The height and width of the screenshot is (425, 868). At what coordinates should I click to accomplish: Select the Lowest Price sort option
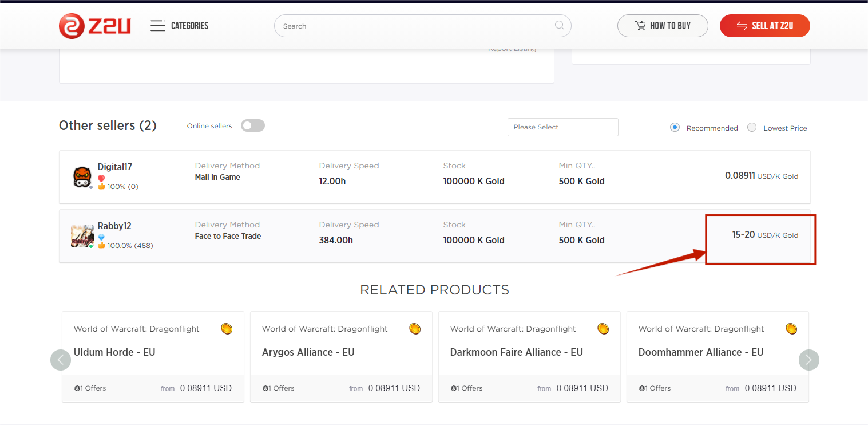(x=752, y=127)
